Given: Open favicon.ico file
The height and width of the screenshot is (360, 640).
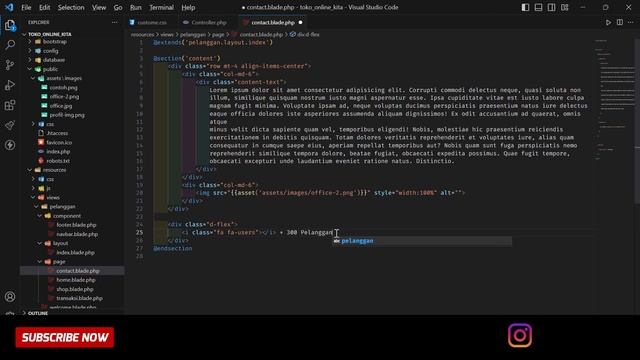Looking at the screenshot, I should point(59,142).
